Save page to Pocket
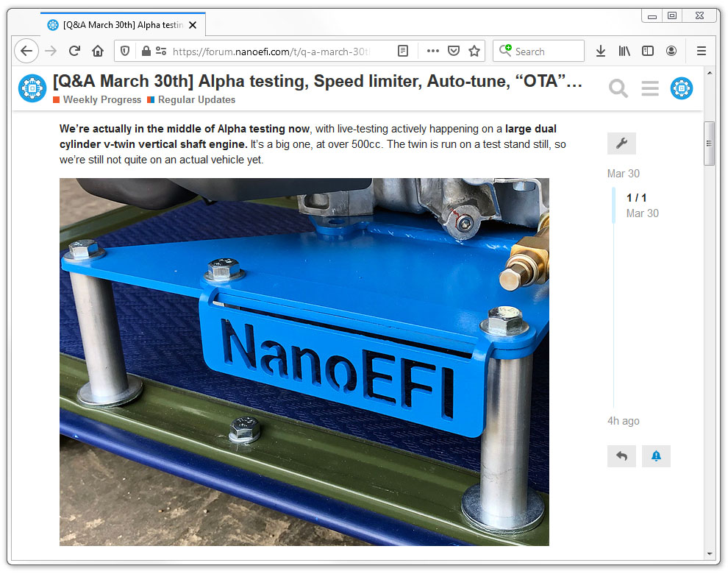This screenshot has height=574, width=728. pyautogui.click(x=454, y=51)
